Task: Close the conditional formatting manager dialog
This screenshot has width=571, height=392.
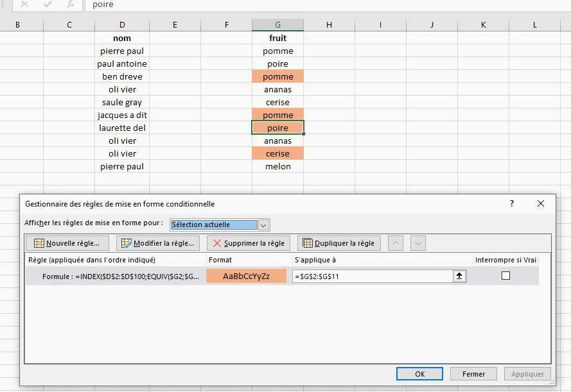Action: pyautogui.click(x=541, y=203)
